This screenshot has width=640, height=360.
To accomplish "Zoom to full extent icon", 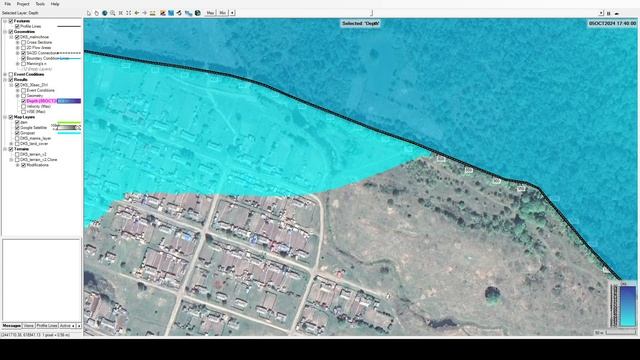I will coord(129,13).
